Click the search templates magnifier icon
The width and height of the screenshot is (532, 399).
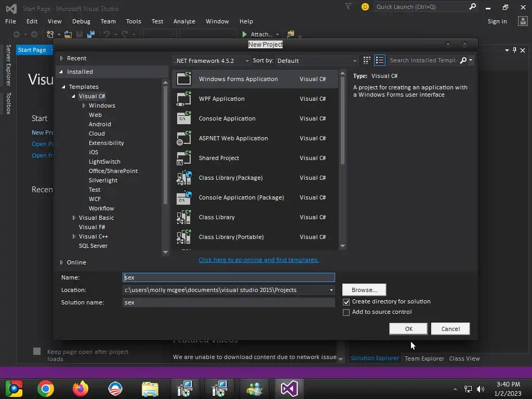tap(463, 60)
